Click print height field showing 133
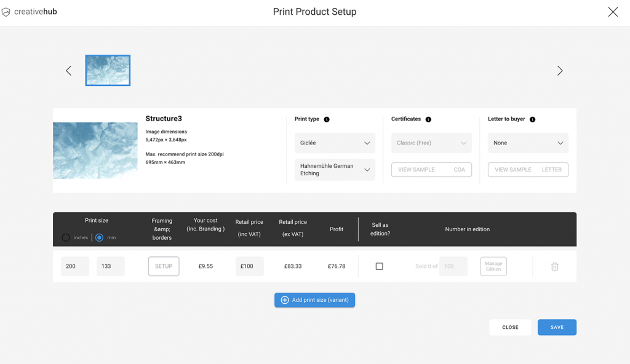630x364 pixels. coord(111,266)
